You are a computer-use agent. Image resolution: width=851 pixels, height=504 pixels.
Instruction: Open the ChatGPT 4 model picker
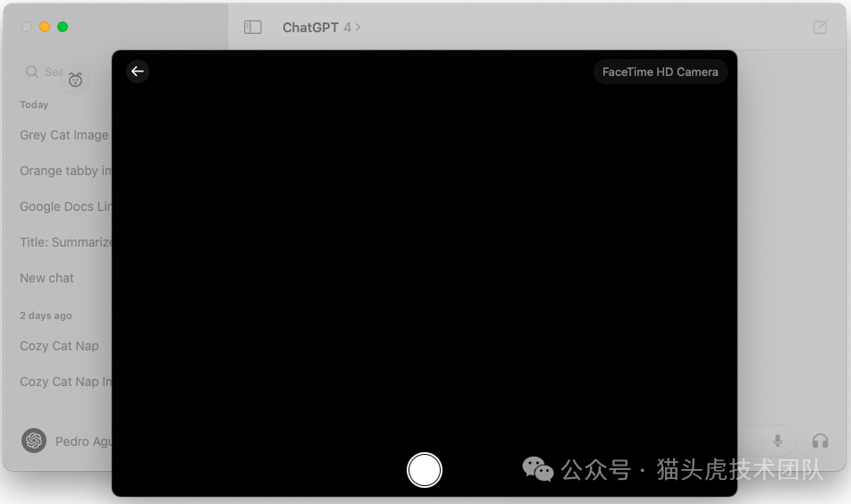click(321, 27)
